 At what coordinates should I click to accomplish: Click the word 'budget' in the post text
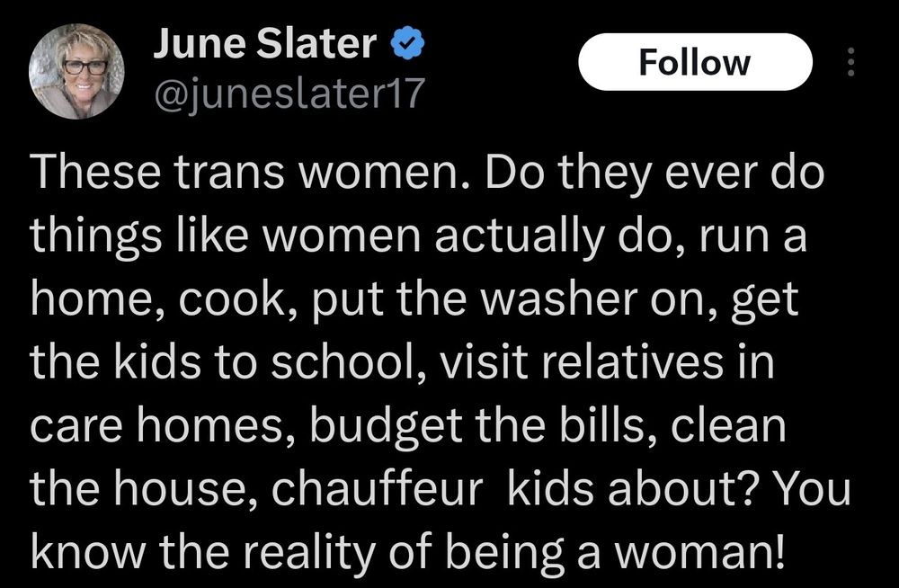pos(387,427)
